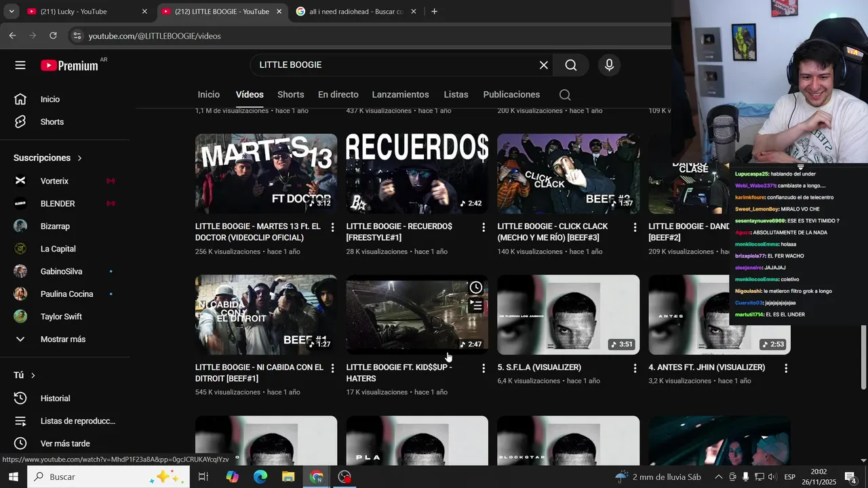The width and height of the screenshot is (868, 488).
Task: Open the Windows Start menu
Action: click(x=13, y=477)
